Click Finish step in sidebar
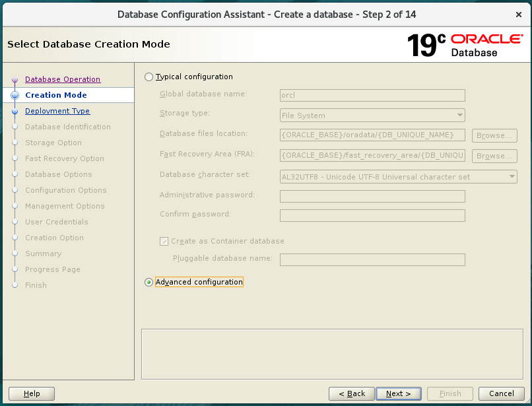This screenshot has width=532, height=406. click(36, 285)
